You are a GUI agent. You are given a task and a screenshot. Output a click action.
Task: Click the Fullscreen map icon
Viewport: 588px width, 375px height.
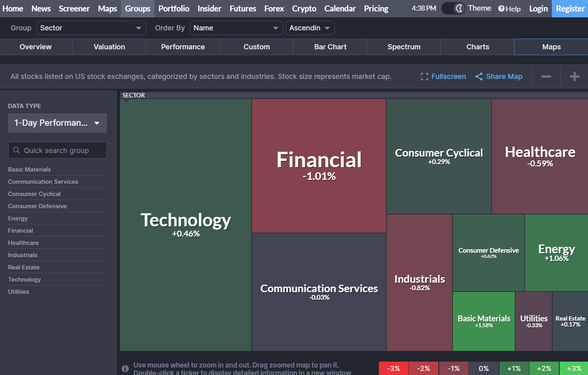pyautogui.click(x=424, y=76)
